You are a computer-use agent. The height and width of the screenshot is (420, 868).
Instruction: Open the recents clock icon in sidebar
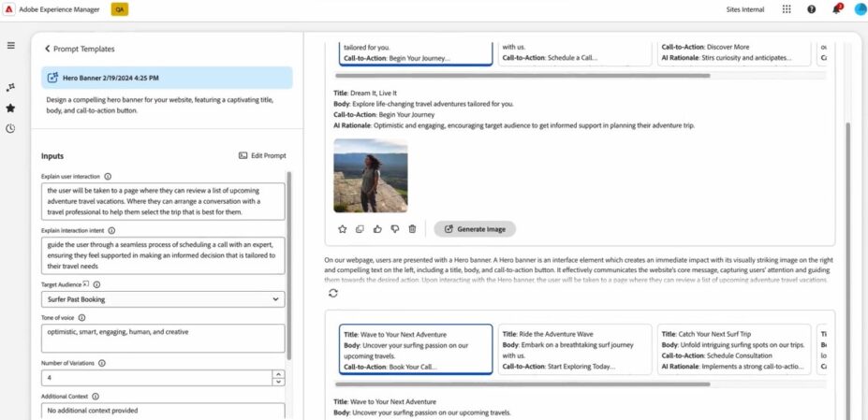click(10, 128)
